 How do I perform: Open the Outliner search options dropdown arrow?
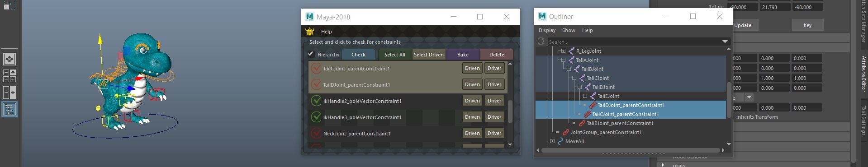[x=726, y=42]
